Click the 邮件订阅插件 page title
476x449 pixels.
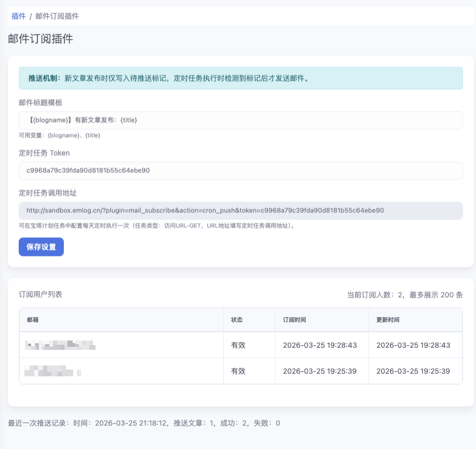40,39
